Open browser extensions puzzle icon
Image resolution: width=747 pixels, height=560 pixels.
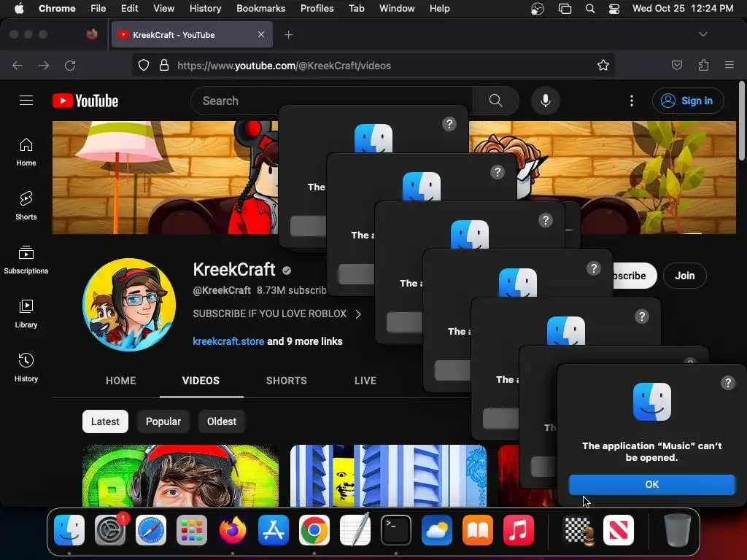[703, 65]
